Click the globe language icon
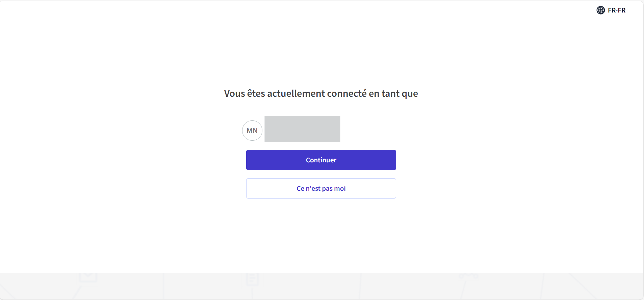Viewport: 644px width, 300px height. (600, 10)
